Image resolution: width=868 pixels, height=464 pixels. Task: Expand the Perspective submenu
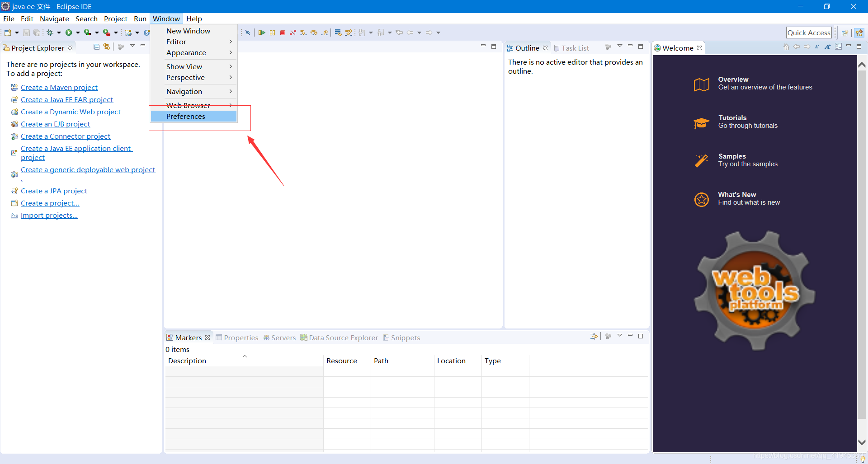tap(193, 77)
